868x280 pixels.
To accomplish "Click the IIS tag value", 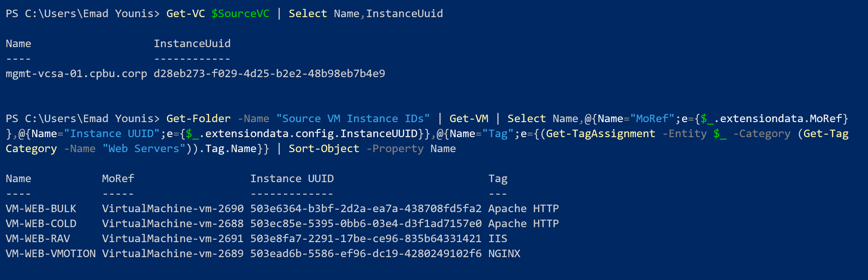I will coord(498,239).
